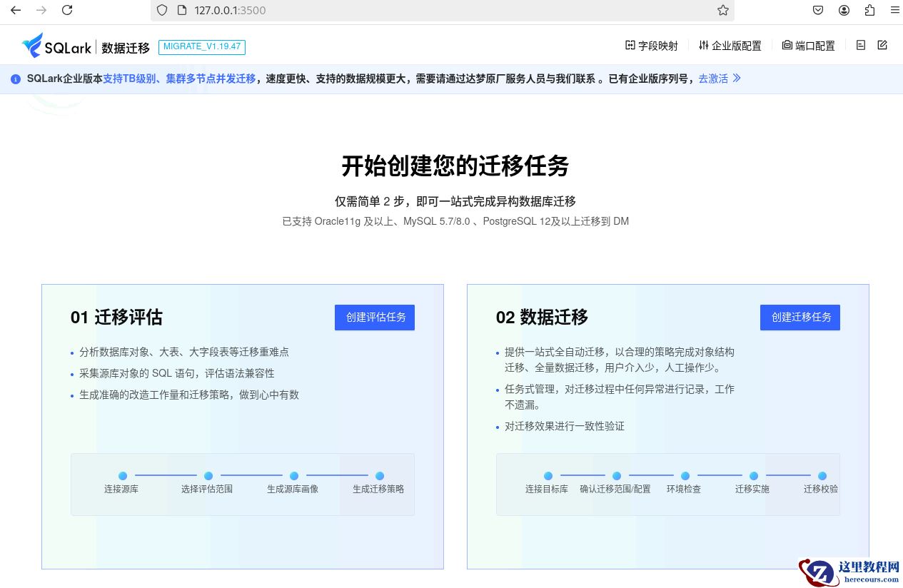903x588 pixels.
Task: Click the edit/feedback pencil icon
Action: pyautogui.click(x=882, y=45)
